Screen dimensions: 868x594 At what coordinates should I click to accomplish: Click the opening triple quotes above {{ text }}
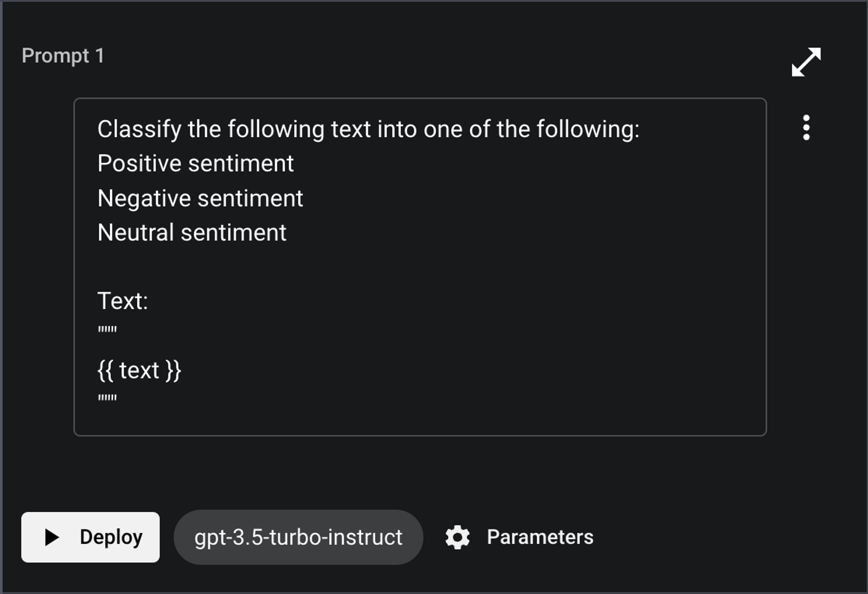pos(107,329)
